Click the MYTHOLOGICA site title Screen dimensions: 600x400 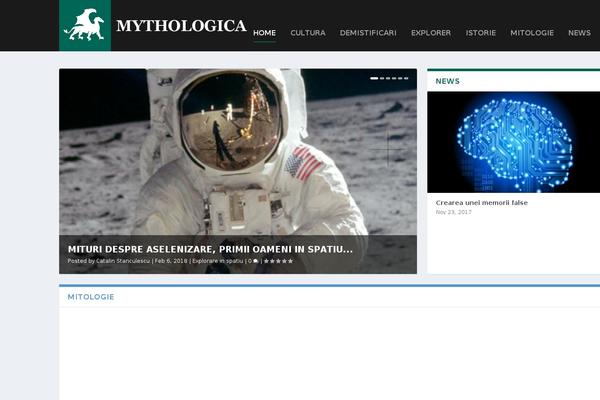(x=181, y=26)
